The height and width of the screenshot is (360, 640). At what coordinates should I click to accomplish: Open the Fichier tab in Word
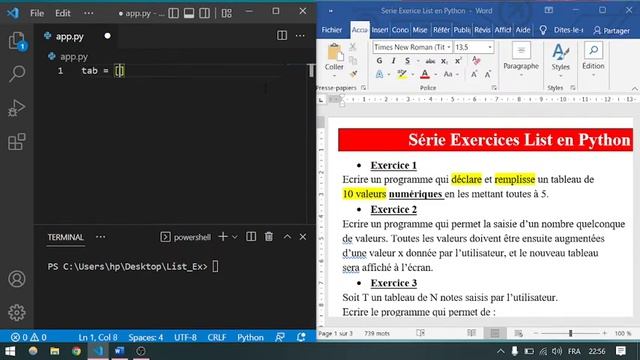click(x=331, y=30)
